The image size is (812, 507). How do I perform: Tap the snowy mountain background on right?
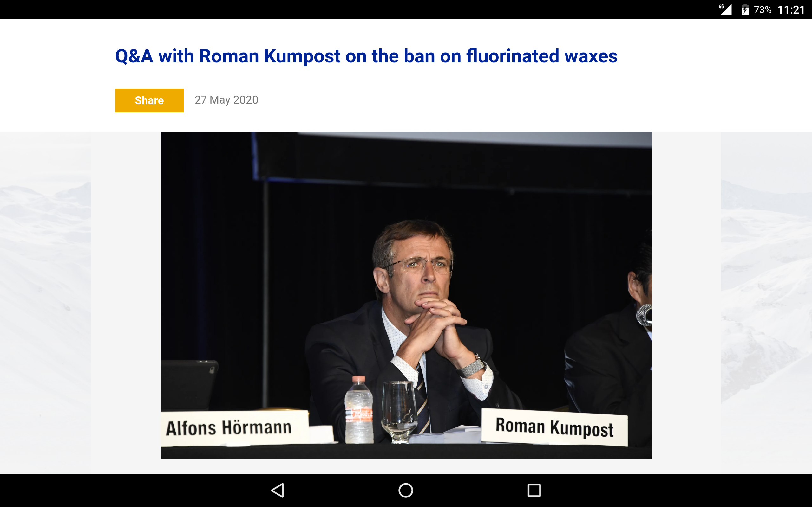(x=766, y=302)
